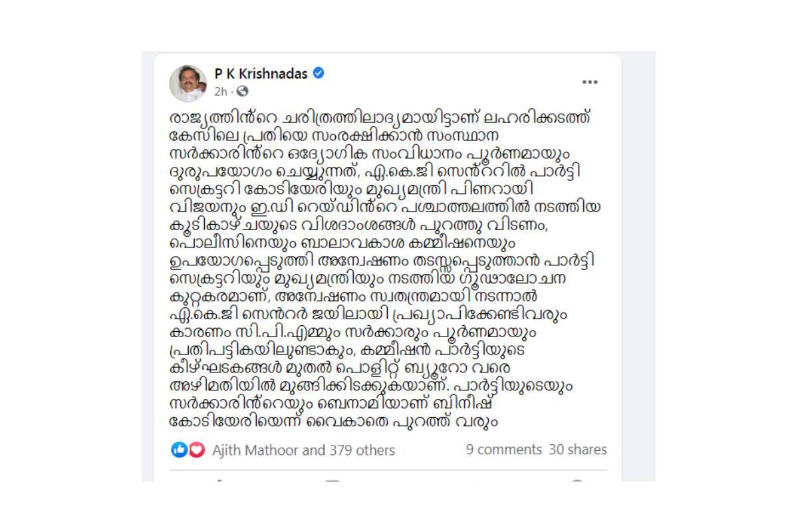
Task: Click the gray page background left of post
Action: (x=148, y=266)
